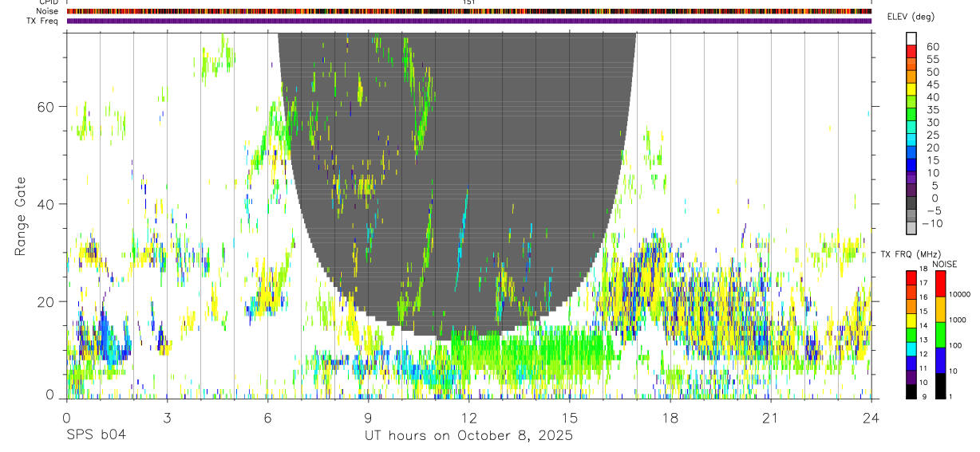Click the x-axis tick label '6'
This screenshot has height=452, width=980.
point(267,417)
